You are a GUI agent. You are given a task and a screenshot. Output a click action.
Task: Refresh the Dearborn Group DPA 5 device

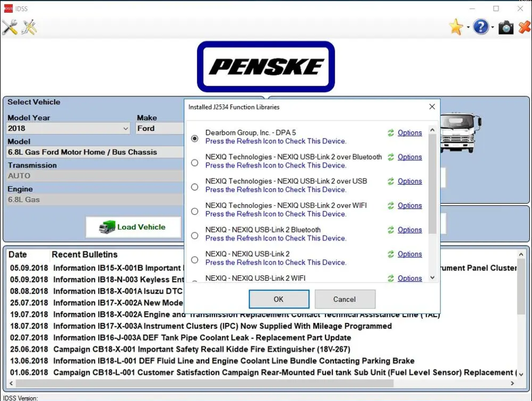pyautogui.click(x=391, y=133)
